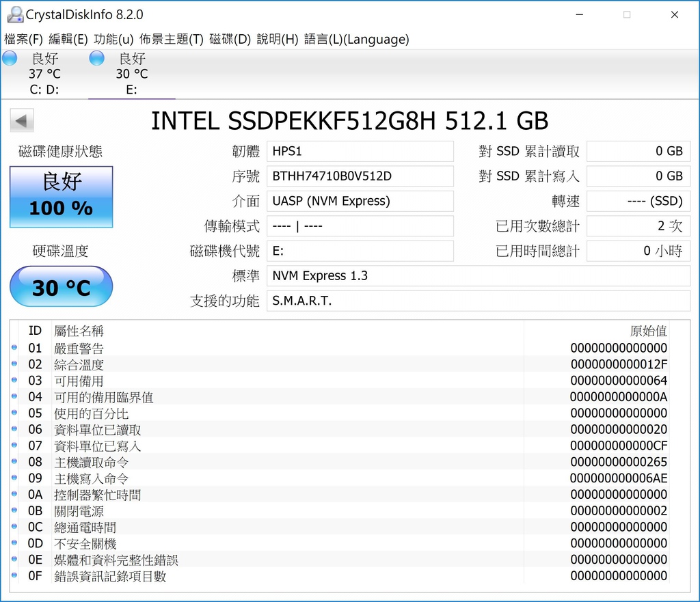This screenshot has height=602, width=700.
Task: Click status dot for attribute 05 使用的百分比
Action: tap(14, 413)
